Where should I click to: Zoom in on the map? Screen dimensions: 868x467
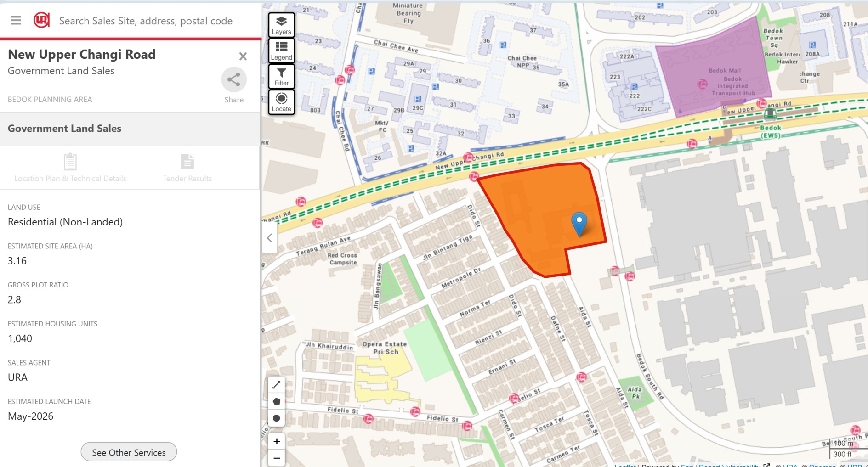(x=277, y=441)
